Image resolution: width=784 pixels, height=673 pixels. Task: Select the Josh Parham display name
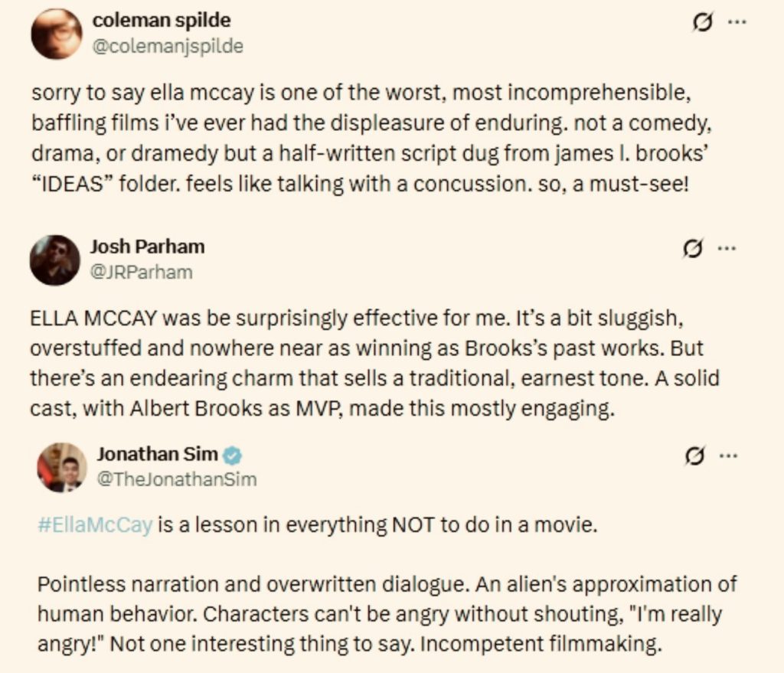point(147,247)
